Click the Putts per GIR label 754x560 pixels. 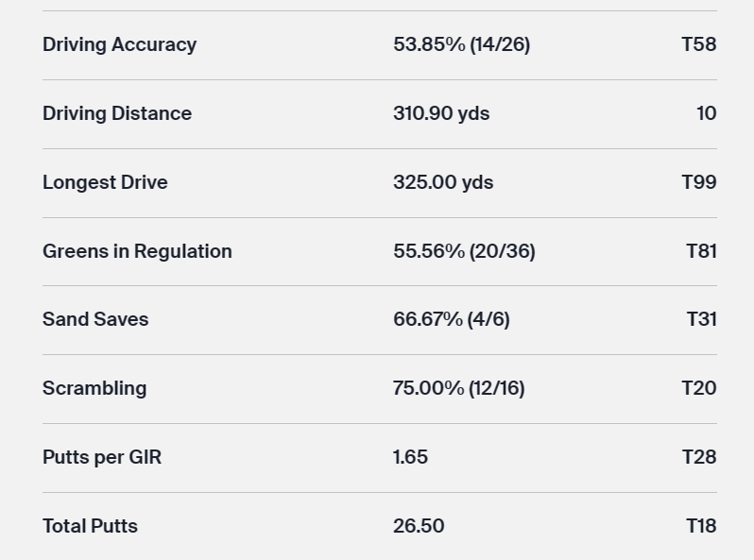tap(102, 457)
